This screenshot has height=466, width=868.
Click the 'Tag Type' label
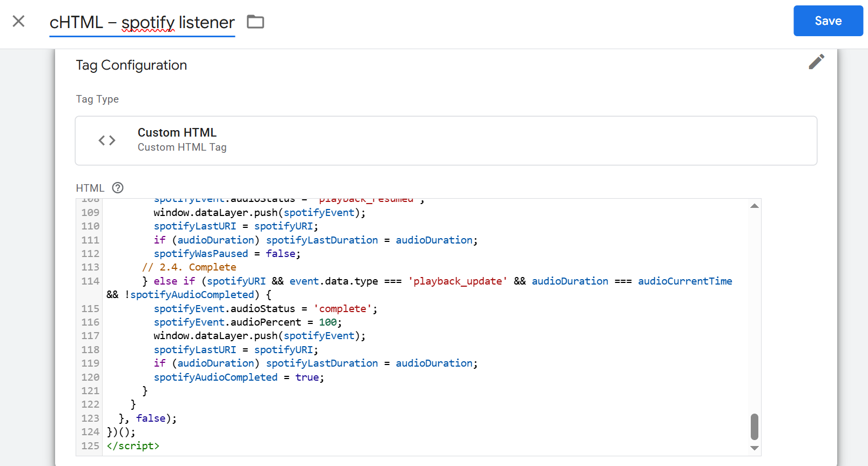[97, 99]
